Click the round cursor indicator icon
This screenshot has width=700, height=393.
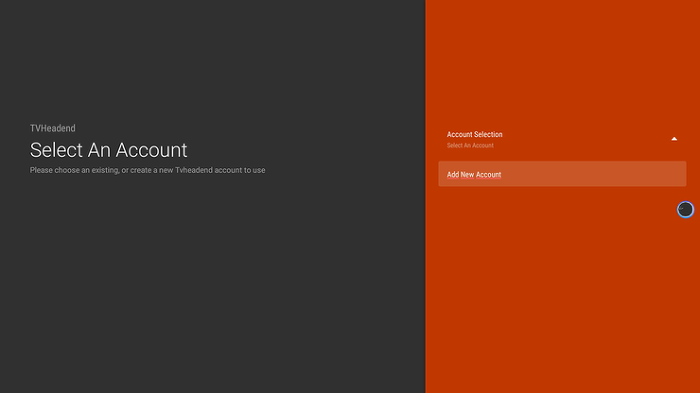(x=685, y=209)
